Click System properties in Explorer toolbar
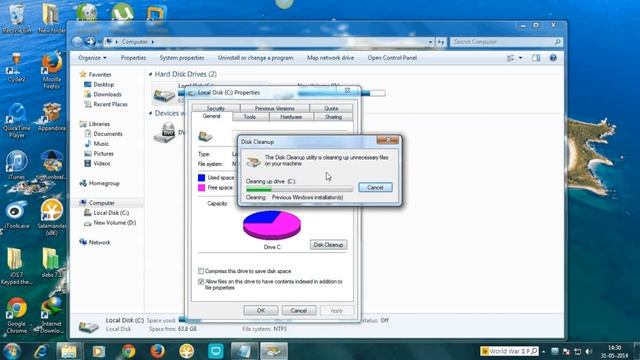Screen dimensions: 640x360 pos(182,58)
